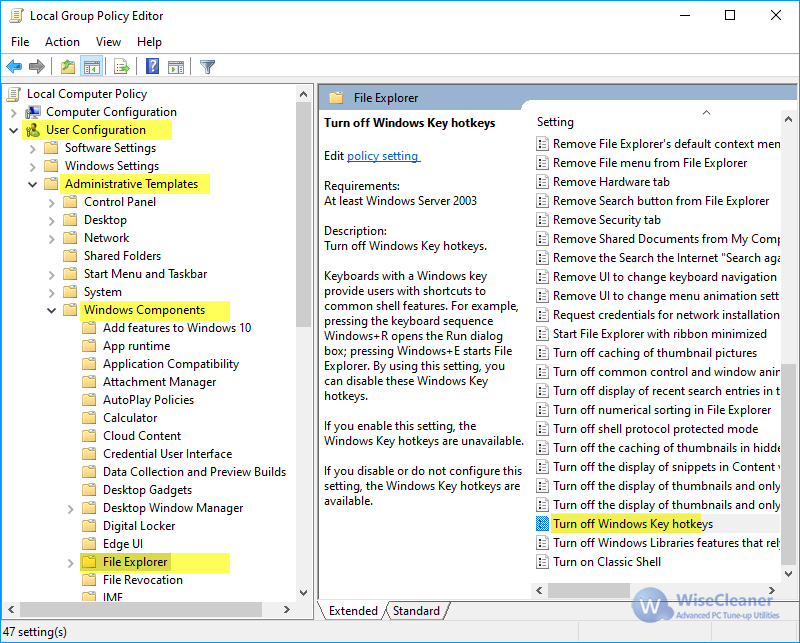Expand the Network node
800x643 pixels.
pyautogui.click(x=52, y=238)
